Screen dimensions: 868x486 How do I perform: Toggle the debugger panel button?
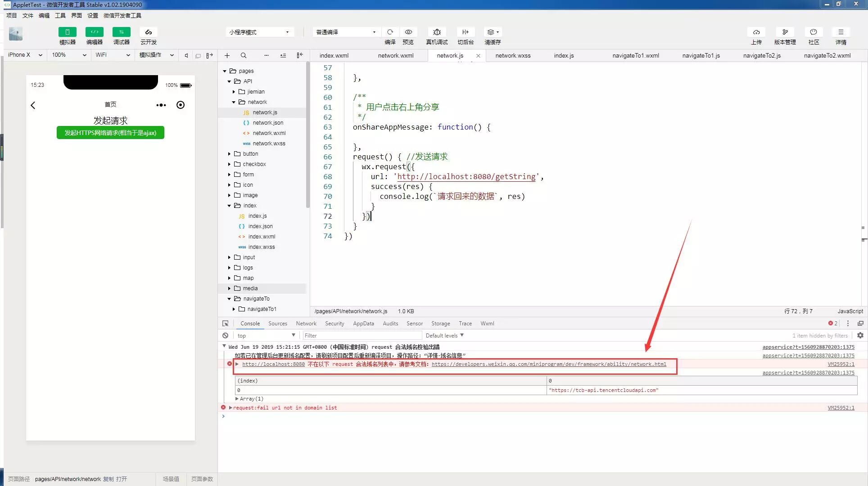tap(121, 32)
